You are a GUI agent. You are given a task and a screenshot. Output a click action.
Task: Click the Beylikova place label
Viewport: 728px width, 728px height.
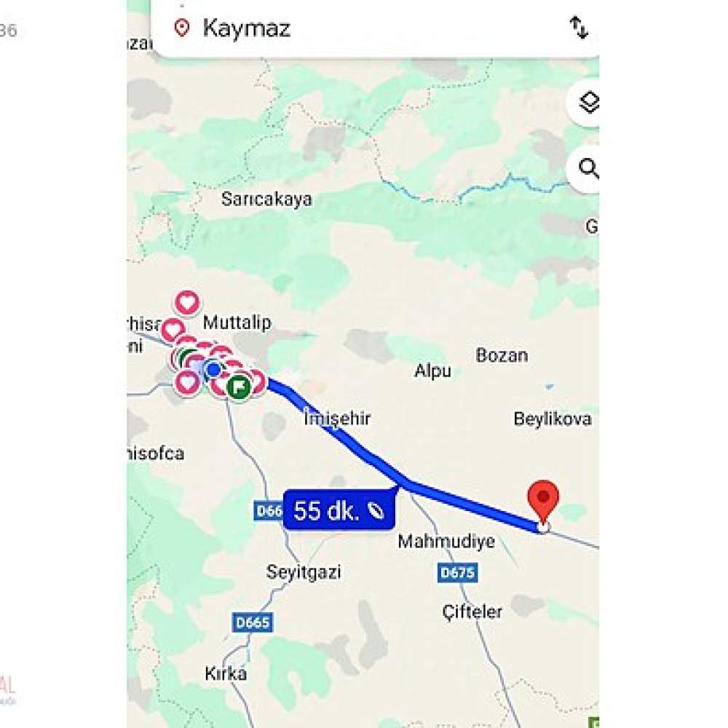click(553, 419)
